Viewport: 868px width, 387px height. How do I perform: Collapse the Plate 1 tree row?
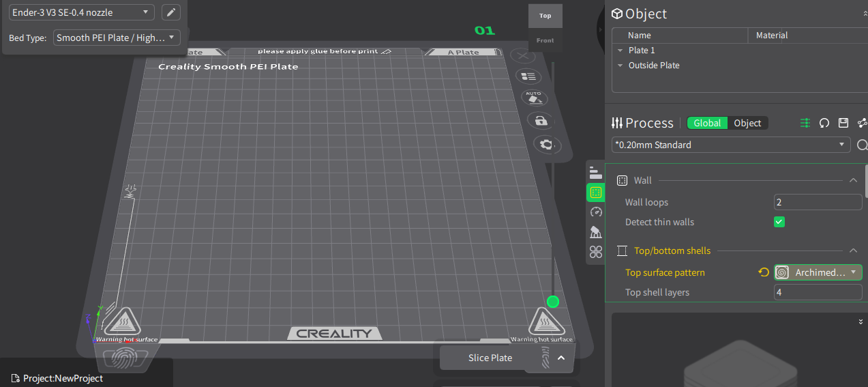tap(620, 51)
